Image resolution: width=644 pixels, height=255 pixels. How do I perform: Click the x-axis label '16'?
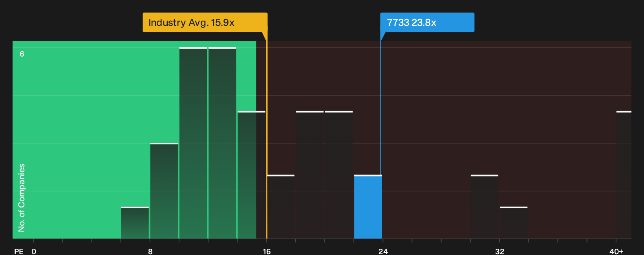[267, 251]
